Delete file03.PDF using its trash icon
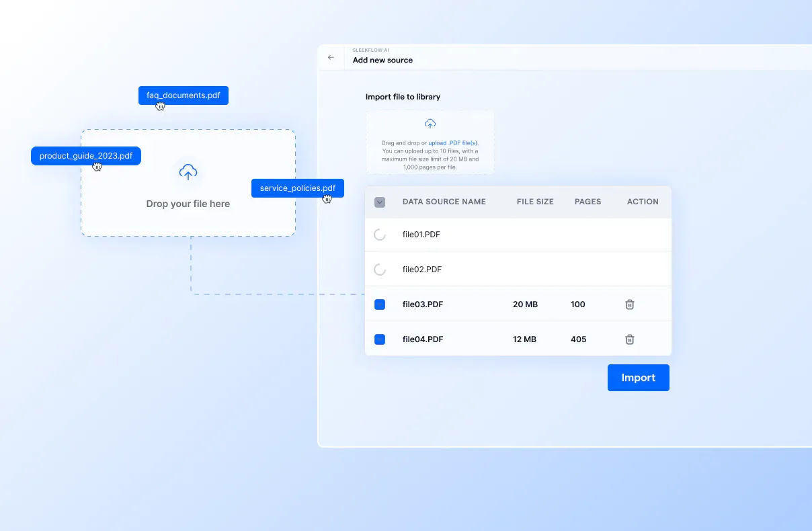 pos(629,304)
